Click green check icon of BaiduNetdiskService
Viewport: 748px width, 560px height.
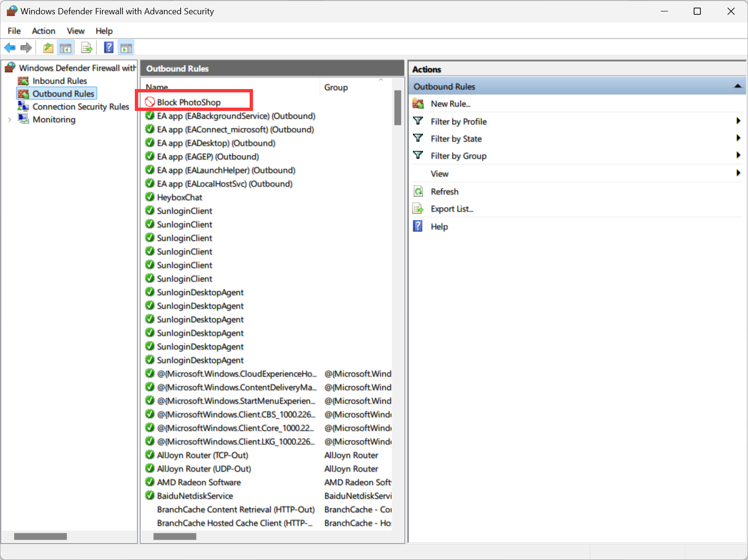pos(150,495)
